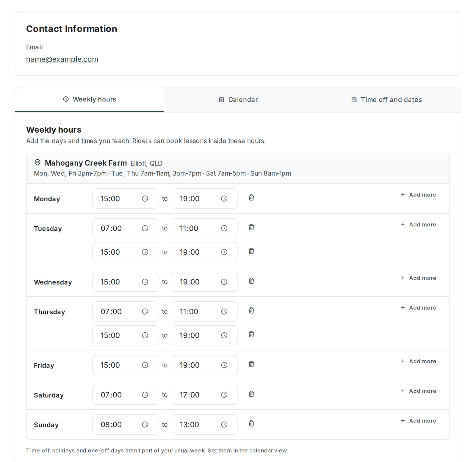Screen dimensions: 476x462
Task: Click the Mahogany Creek Farm location name
Action: pos(86,163)
